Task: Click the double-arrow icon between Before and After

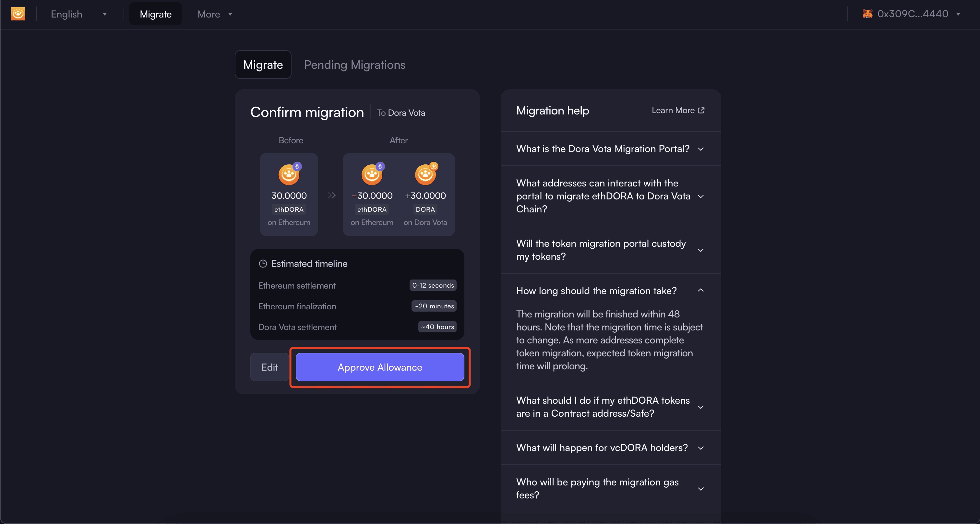Action: click(331, 195)
